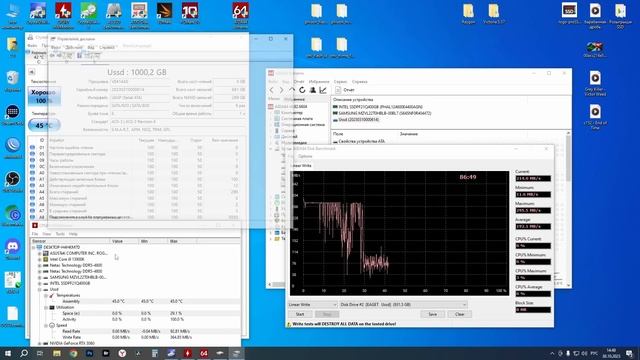Click the AIDA64 right pane vertical scrollbar
640x360 pixels.
568,208
